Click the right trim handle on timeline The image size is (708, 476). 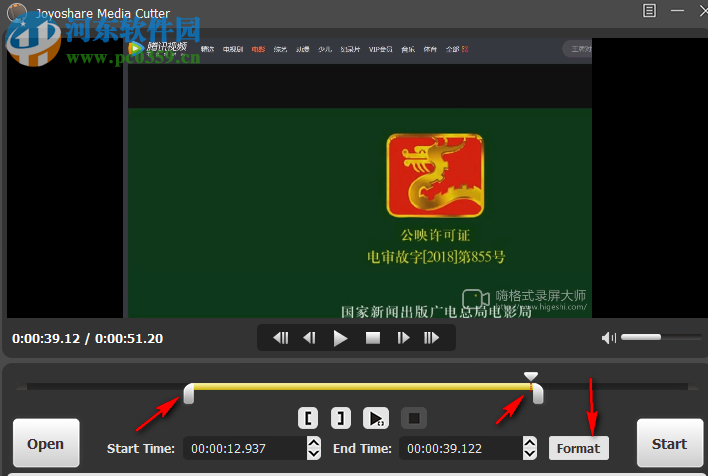click(x=538, y=393)
